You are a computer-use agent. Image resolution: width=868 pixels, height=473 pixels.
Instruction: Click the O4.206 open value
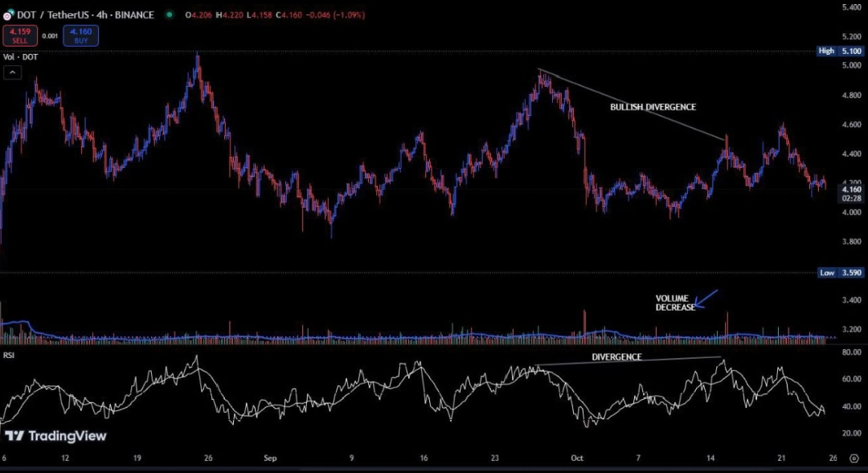tap(199, 15)
